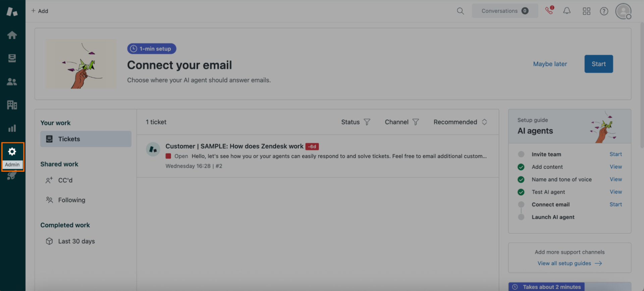The width and height of the screenshot is (644, 291).
Task: Open the Conversations button in top bar
Action: [504, 11]
